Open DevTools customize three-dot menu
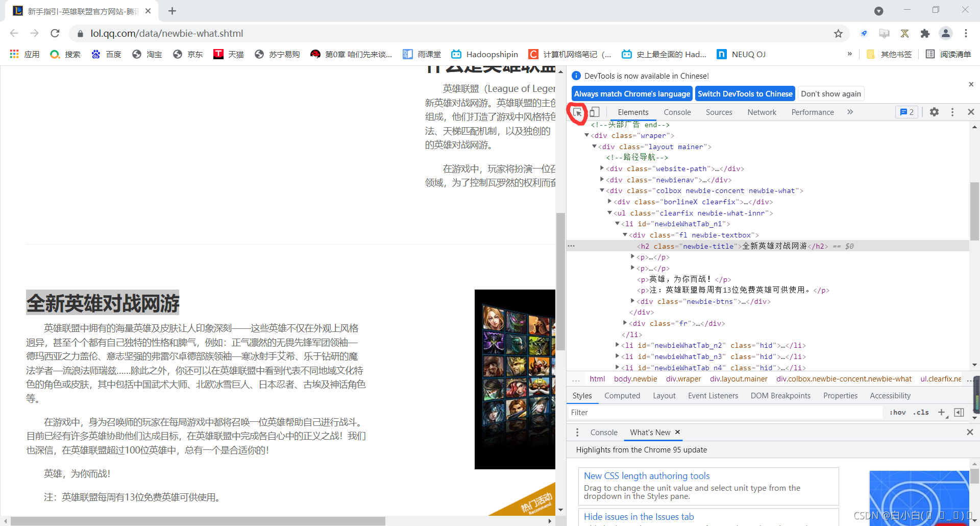 click(952, 112)
